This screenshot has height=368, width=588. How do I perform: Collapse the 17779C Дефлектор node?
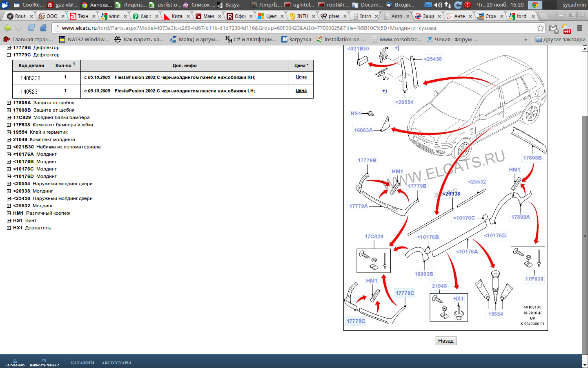pyautogui.click(x=9, y=55)
